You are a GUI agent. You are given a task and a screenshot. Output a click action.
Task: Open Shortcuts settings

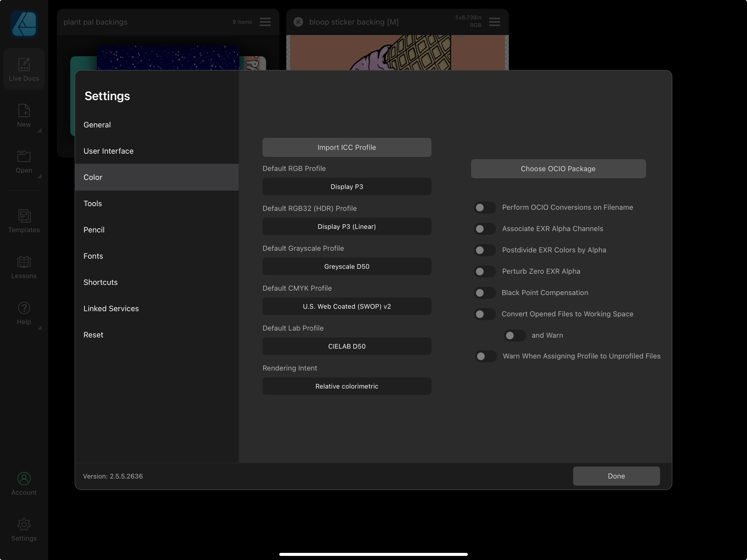coord(157,282)
